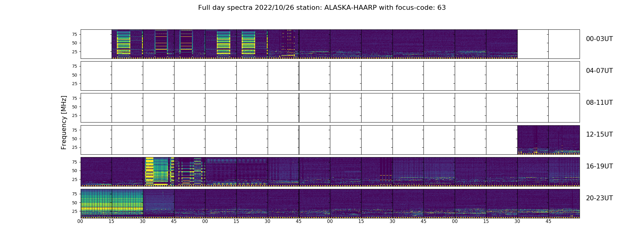This screenshot has width=644, height=245.
Task: Click the 50 tick of the 20-23UT row
Action: pyautogui.click(x=75, y=203)
